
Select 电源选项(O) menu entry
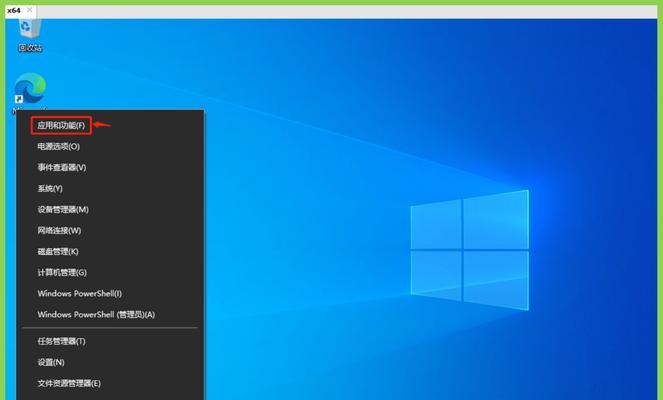[58, 146]
